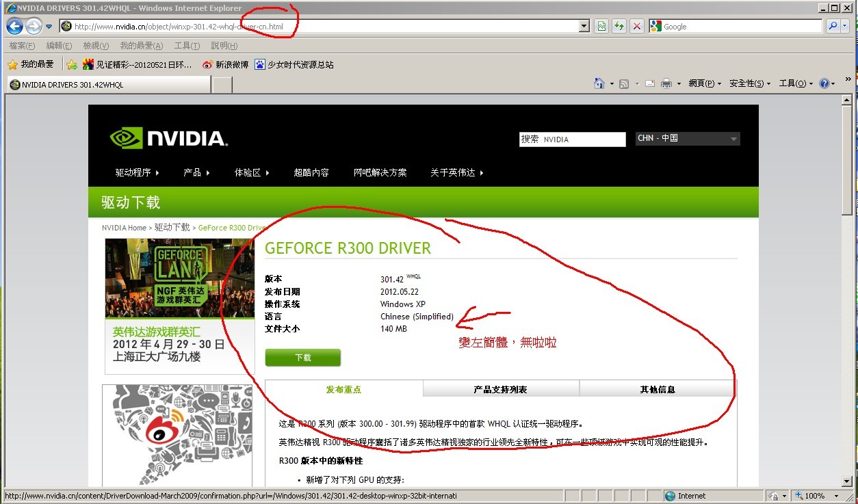Click the Refresh page icon
The height and width of the screenshot is (504, 858).
pyautogui.click(x=619, y=27)
